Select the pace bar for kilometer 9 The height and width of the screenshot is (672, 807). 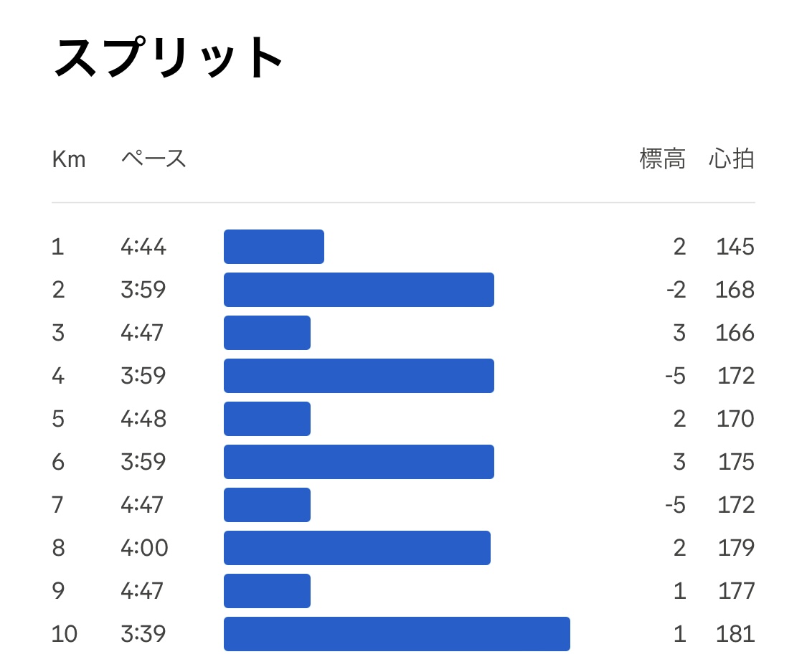267,591
